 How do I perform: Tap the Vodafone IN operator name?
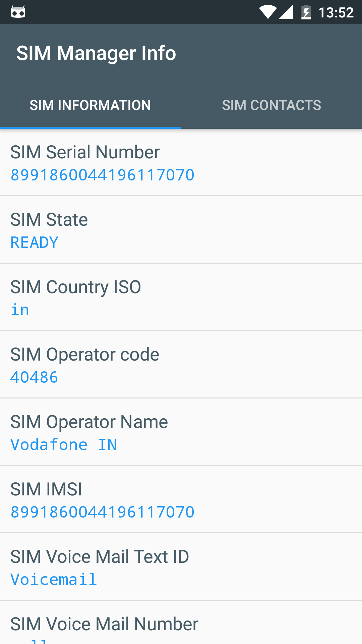(x=64, y=445)
